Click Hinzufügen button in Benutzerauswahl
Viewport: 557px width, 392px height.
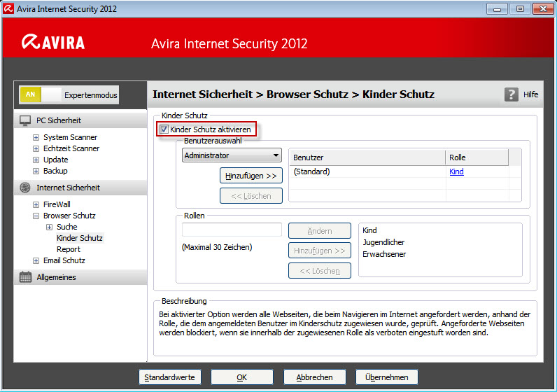coord(251,176)
